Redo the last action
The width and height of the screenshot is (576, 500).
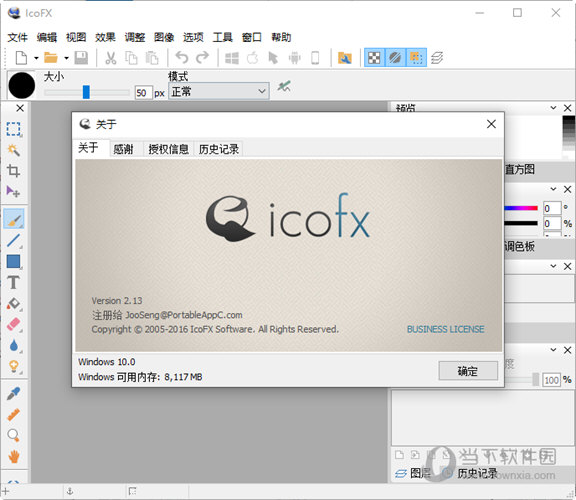click(x=202, y=58)
